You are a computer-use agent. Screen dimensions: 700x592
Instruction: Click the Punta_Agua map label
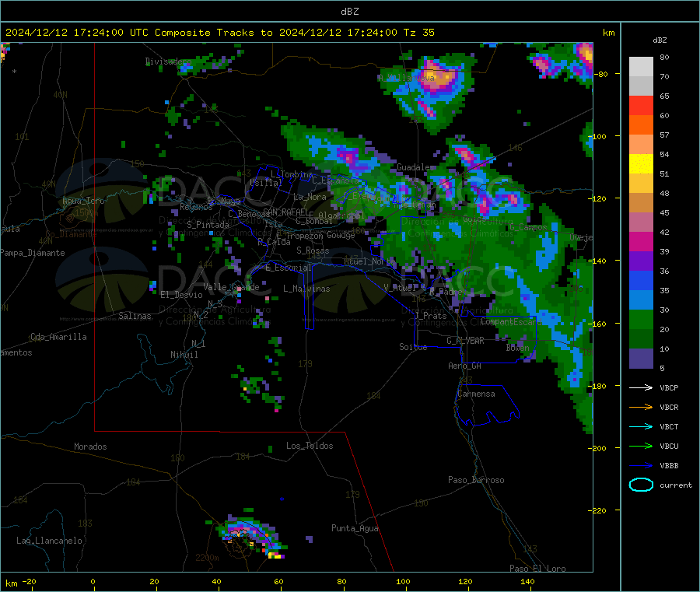355,528
